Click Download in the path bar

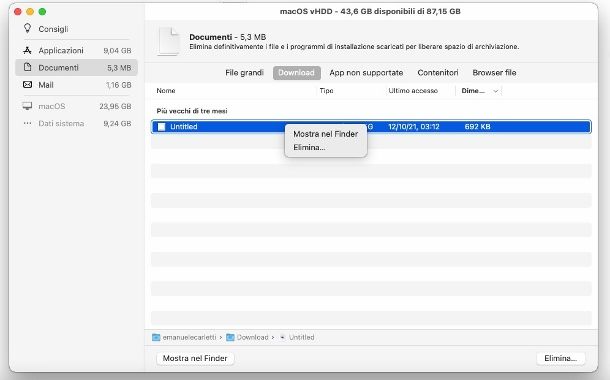point(252,337)
